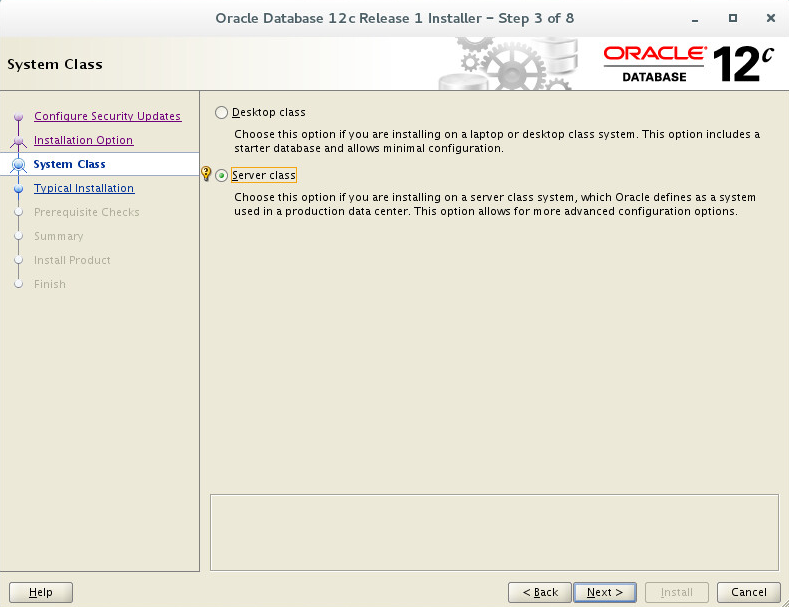Viewport: 789px width, 607px height.
Task: Minimize the installer window
Action: 695,19
